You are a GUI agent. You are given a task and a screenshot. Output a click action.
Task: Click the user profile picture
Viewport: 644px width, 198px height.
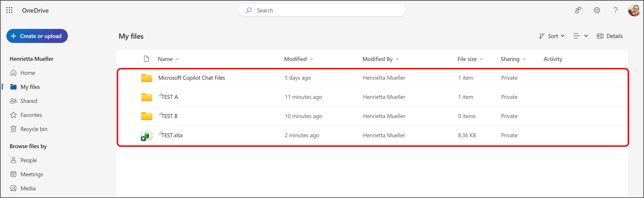pyautogui.click(x=634, y=10)
